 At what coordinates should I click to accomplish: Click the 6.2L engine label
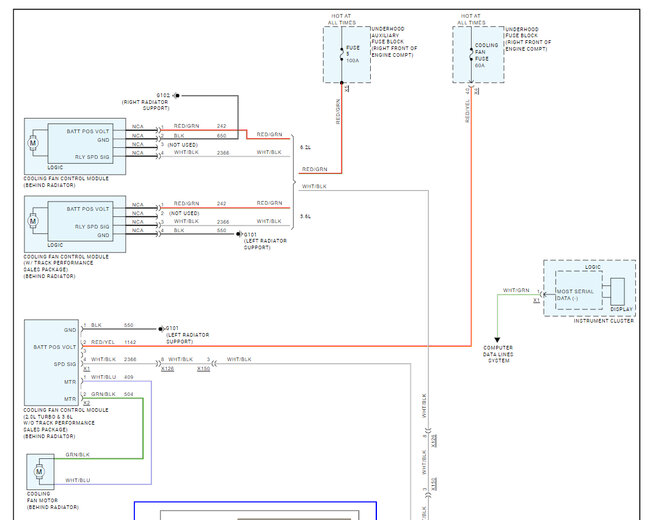[x=305, y=147]
